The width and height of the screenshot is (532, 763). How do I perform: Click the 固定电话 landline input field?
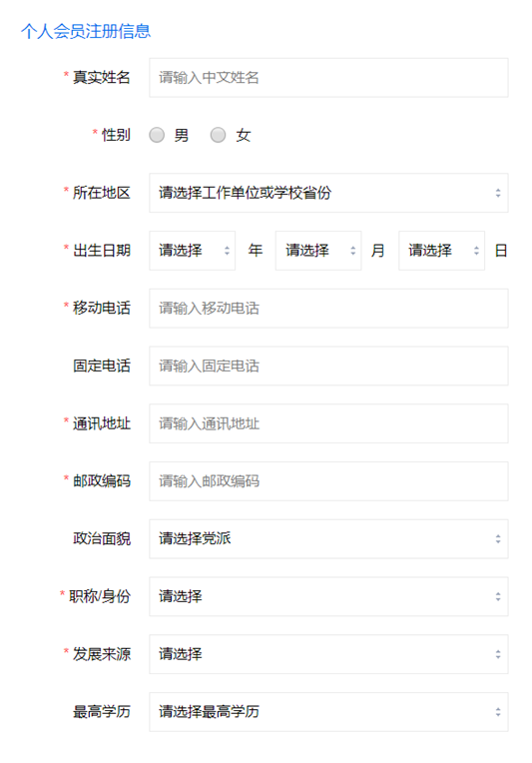328,366
